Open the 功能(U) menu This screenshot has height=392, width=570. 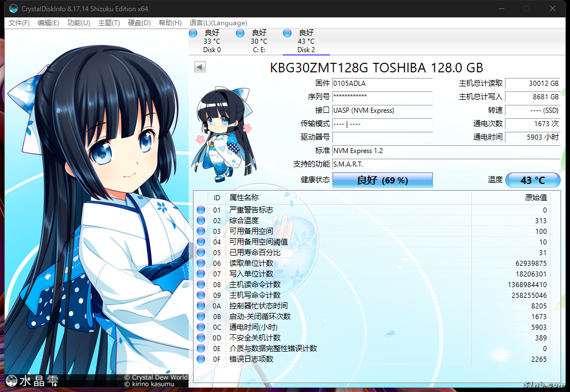click(79, 23)
